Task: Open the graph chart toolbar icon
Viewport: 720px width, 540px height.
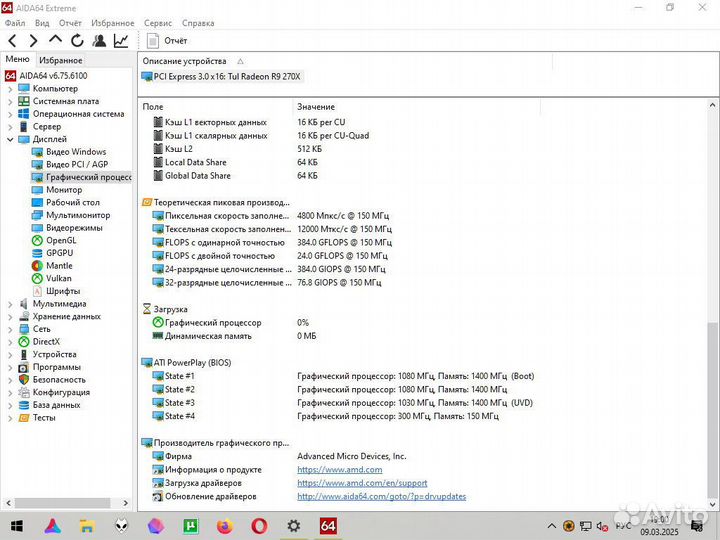Action: point(121,41)
